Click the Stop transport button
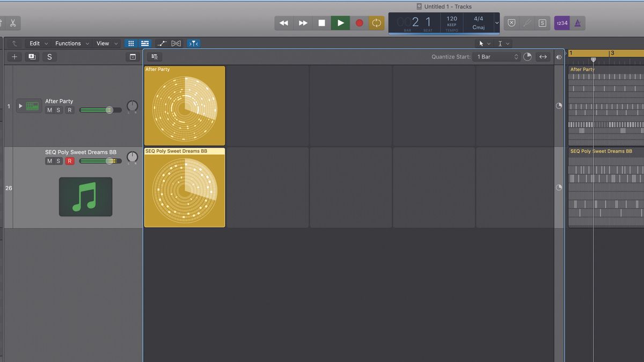The image size is (644, 362). 321,23
